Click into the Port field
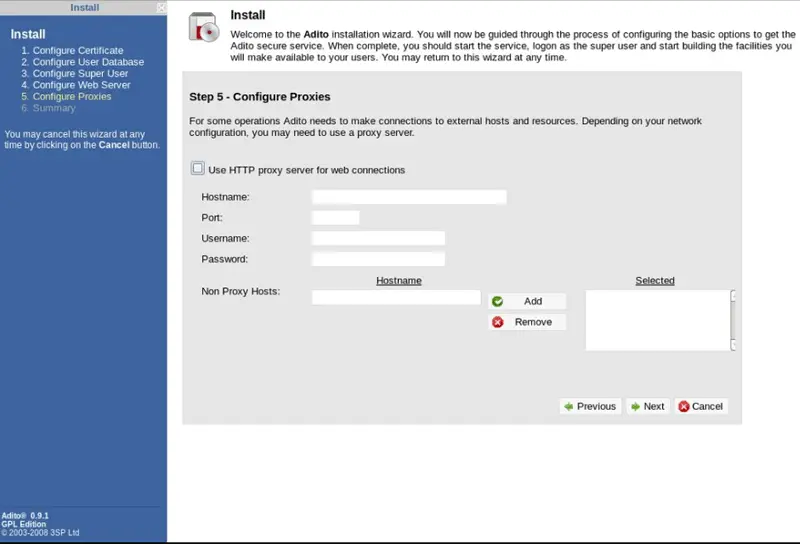 coord(335,218)
